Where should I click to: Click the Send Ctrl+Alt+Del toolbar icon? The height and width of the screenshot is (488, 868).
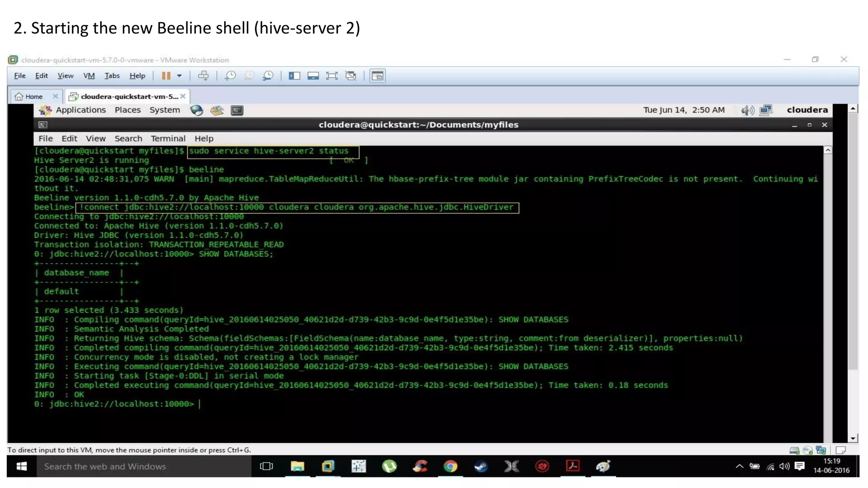point(203,76)
